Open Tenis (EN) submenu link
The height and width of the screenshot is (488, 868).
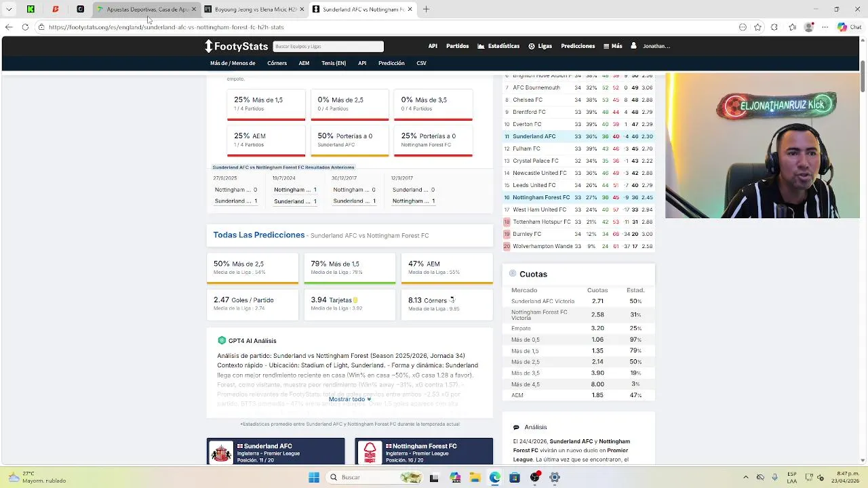pos(334,63)
